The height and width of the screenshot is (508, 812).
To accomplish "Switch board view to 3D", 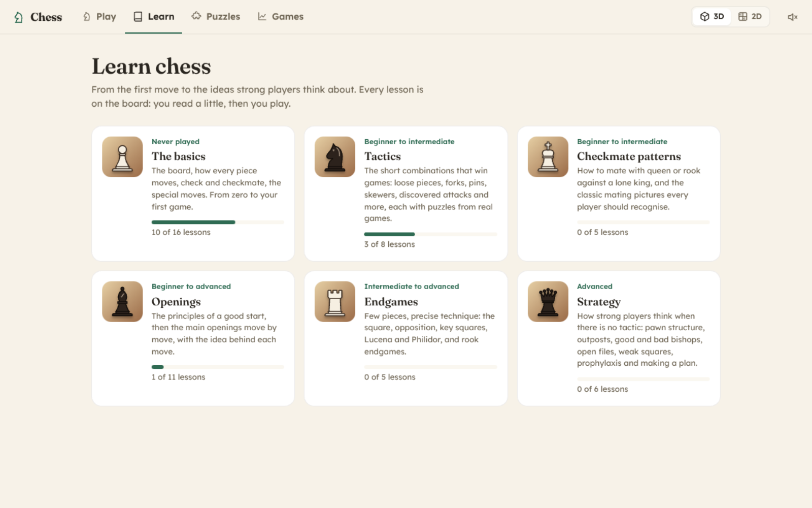I will click(x=712, y=17).
